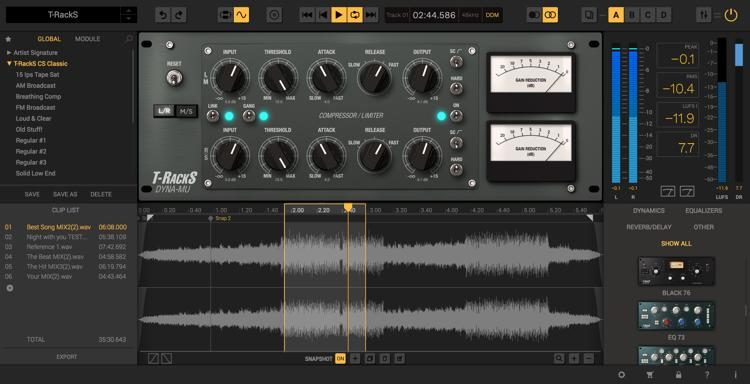Skip to the previous track
Screen dimensions: 750x384
[x=307, y=15]
